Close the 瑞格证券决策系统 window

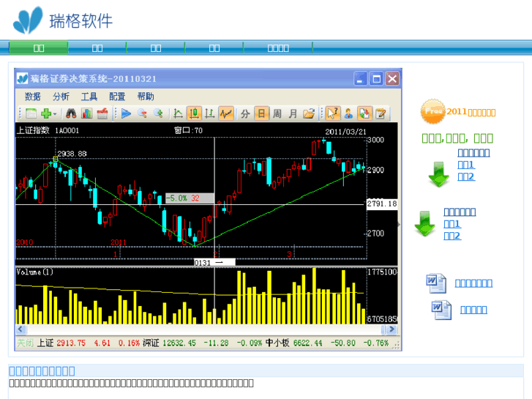(392, 79)
